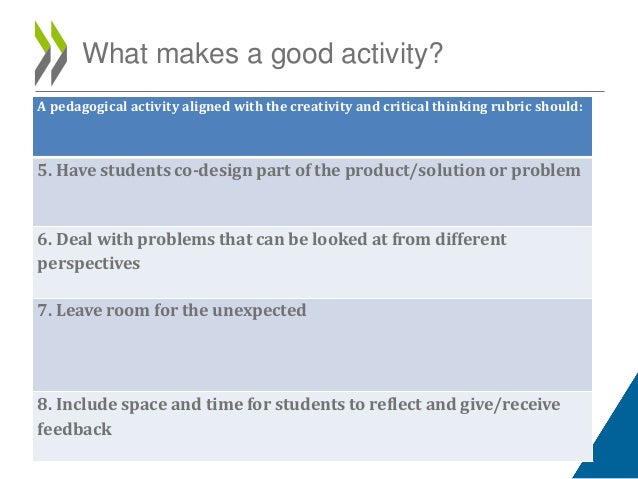Click the green OECD chevron logo
Image resolution: width=638 pixels, height=479 pixels.
[x=50, y=53]
